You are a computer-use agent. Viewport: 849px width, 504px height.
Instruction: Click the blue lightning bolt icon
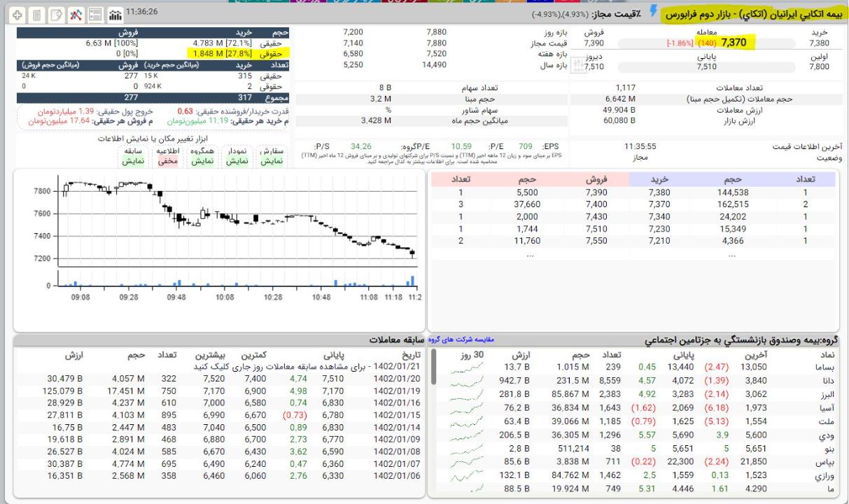654,11
